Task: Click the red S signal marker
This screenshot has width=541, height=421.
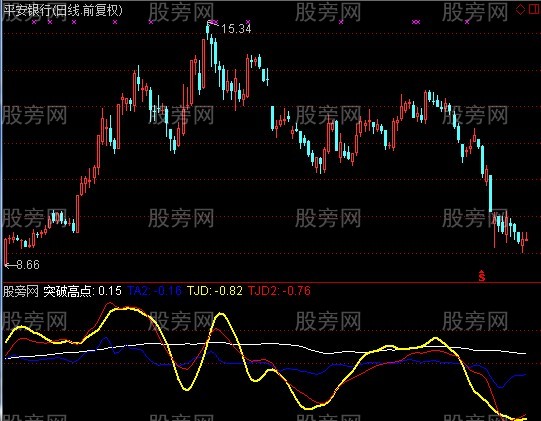Action: pos(482,276)
